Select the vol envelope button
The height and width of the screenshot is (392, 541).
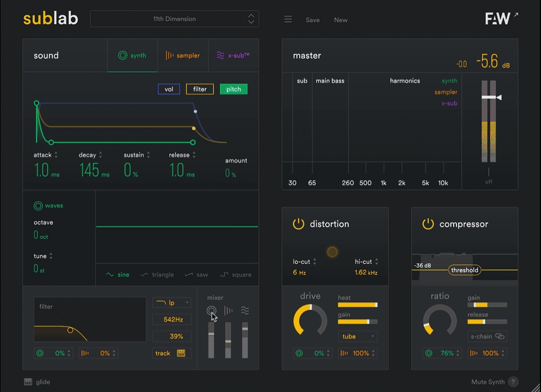[168, 90]
